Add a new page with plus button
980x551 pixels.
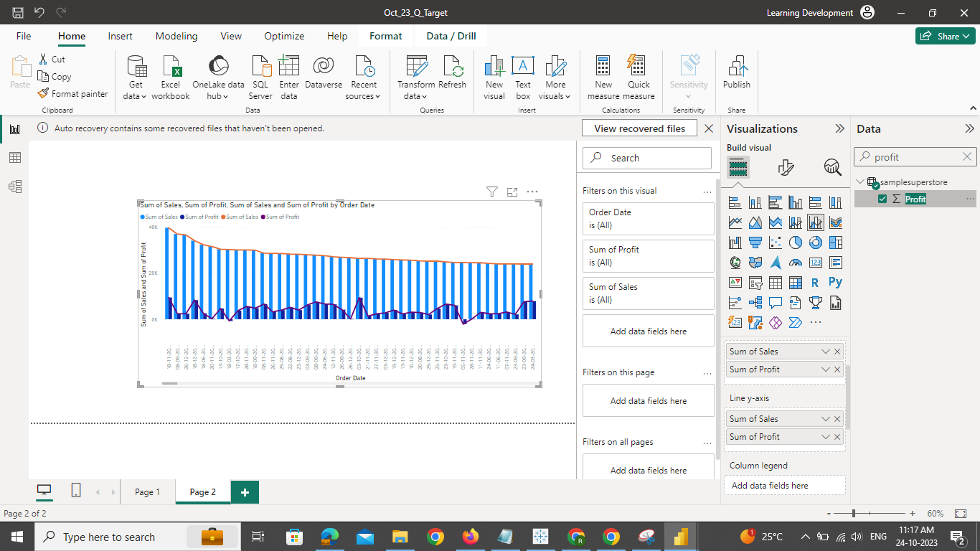(x=245, y=492)
